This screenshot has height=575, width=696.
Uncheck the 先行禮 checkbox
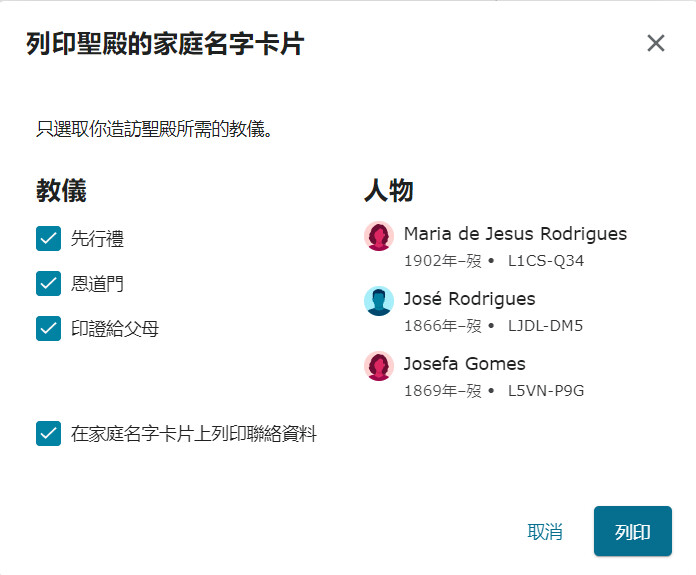[x=48, y=238]
